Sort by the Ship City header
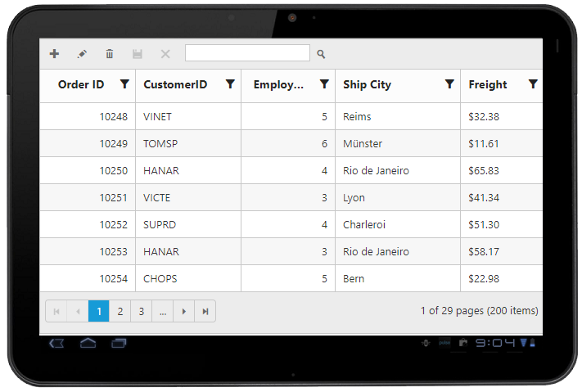The width and height of the screenshot is (582, 392). click(x=368, y=84)
